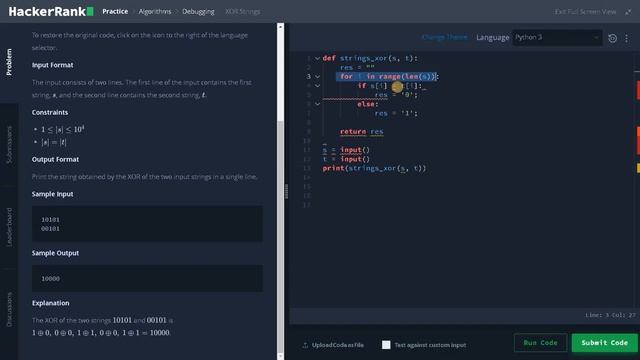Open the Debugging breadcrumb link
The height and width of the screenshot is (360, 640).
pyautogui.click(x=198, y=11)
